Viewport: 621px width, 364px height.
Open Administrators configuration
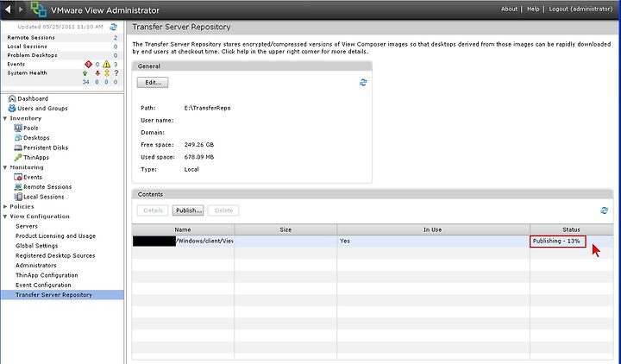pyautogui.click(x=35, y=266)
